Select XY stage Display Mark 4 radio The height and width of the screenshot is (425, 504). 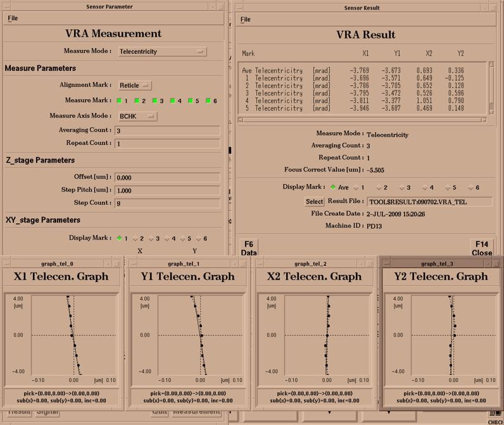click(x=167, y=238)
